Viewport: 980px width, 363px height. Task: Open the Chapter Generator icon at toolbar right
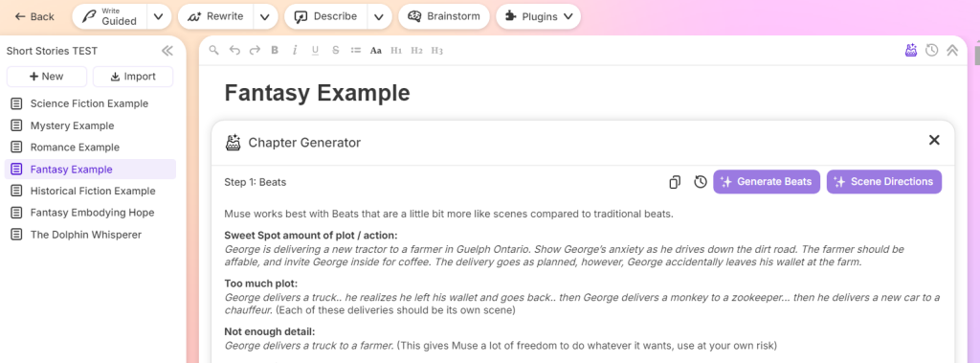coord(911,50)
